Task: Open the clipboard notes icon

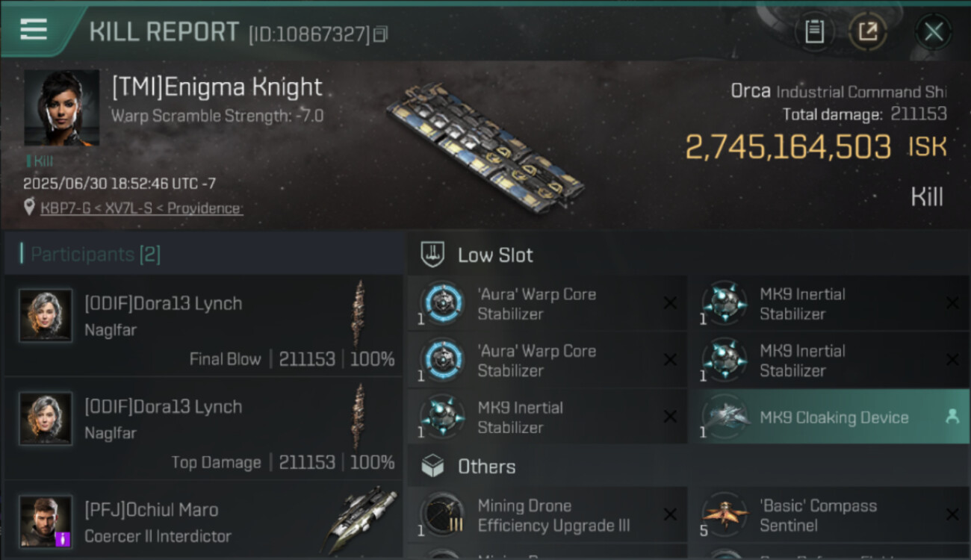Action: [x=814, y=31]
